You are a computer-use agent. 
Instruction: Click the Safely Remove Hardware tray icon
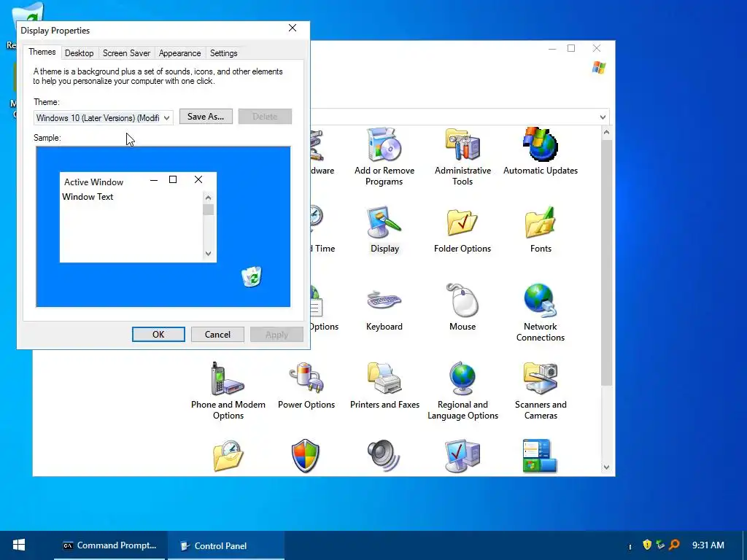[660, 545]
